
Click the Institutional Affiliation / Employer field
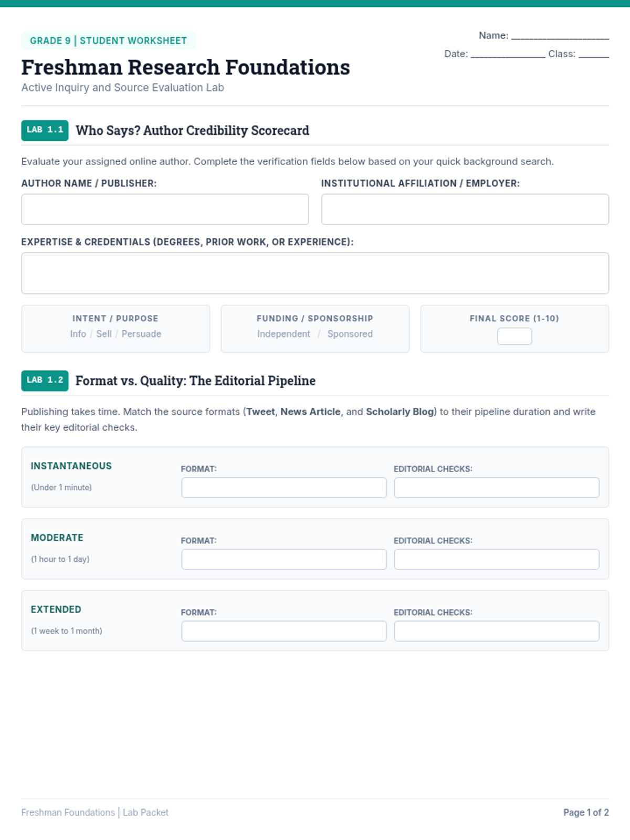[x=465, y=209]
